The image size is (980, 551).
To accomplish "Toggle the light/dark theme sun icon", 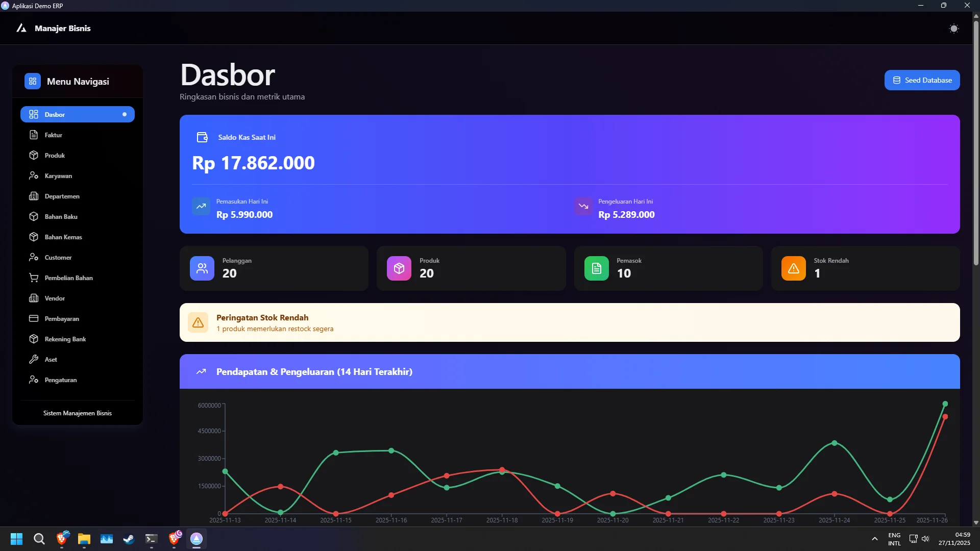I will pos(953,29).
